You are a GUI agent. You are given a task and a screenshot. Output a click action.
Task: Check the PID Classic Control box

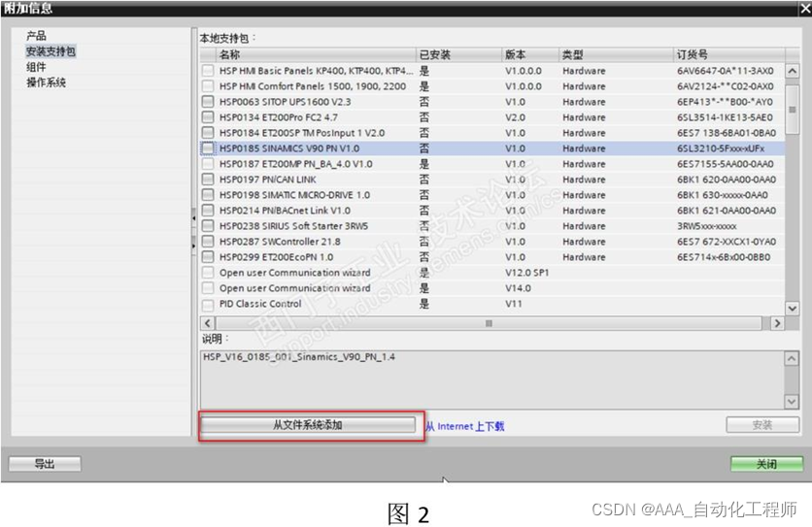coord(208,304)
